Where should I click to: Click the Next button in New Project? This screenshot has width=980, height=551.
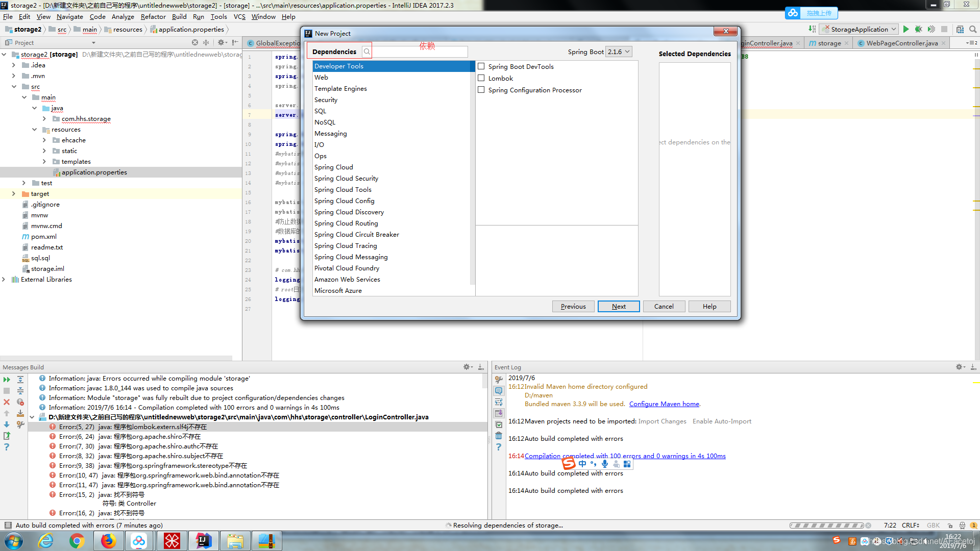click(x=619, y=306)
